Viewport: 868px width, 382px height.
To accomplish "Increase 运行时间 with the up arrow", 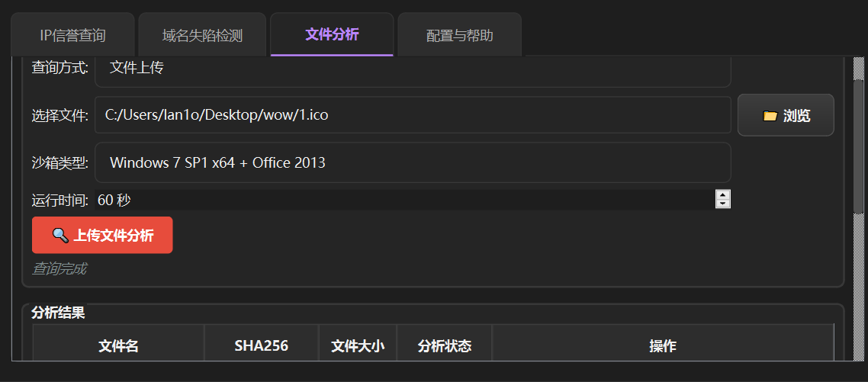I will click(723, 195).
